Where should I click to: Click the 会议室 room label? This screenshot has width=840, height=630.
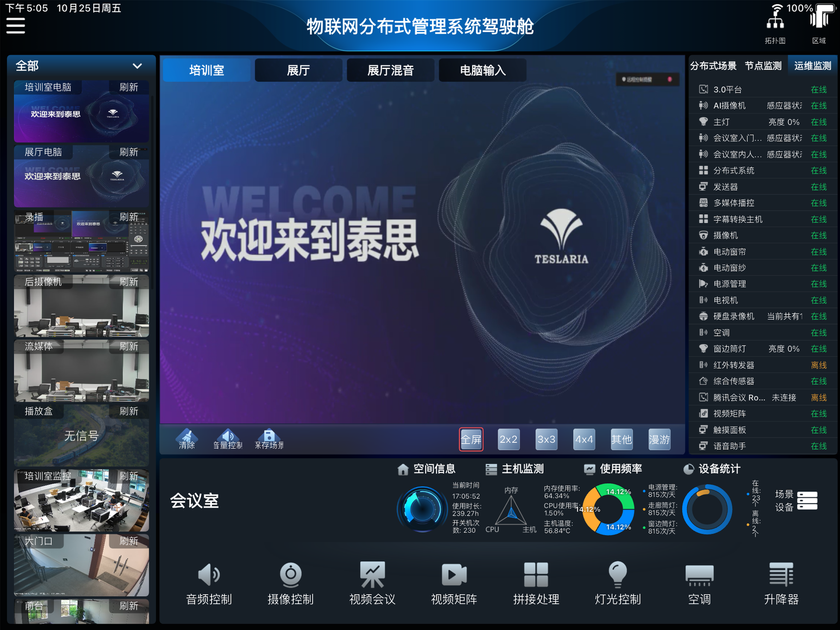[x=194, y=500]
